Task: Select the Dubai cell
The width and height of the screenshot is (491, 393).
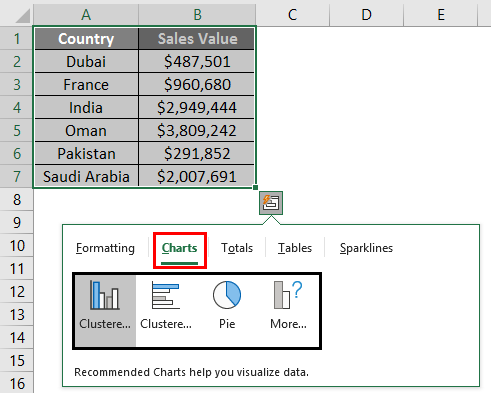Action: [x=86, y=62]
